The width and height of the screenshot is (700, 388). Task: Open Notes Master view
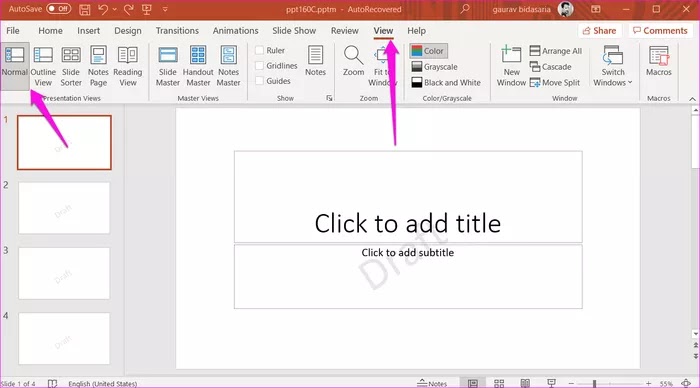click(x=229, y=66)
